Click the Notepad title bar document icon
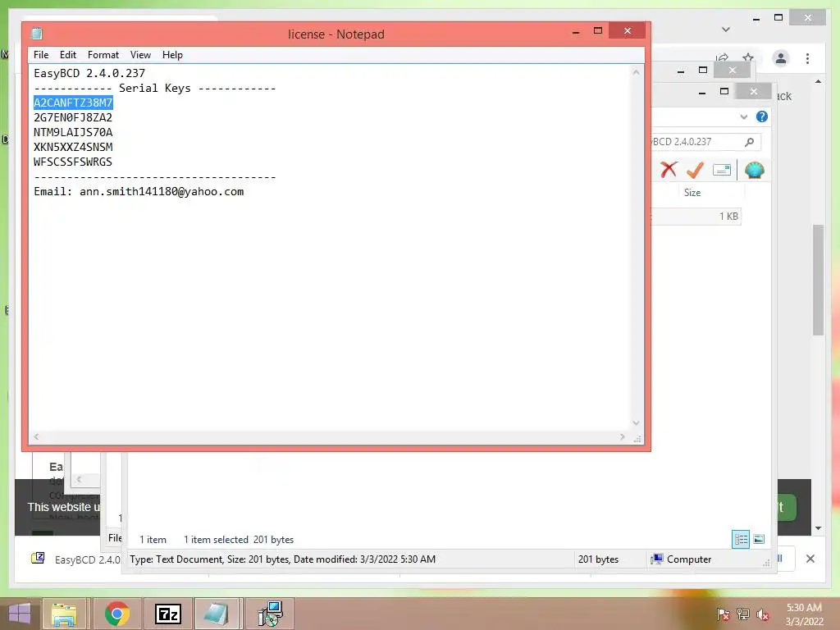 37,34
